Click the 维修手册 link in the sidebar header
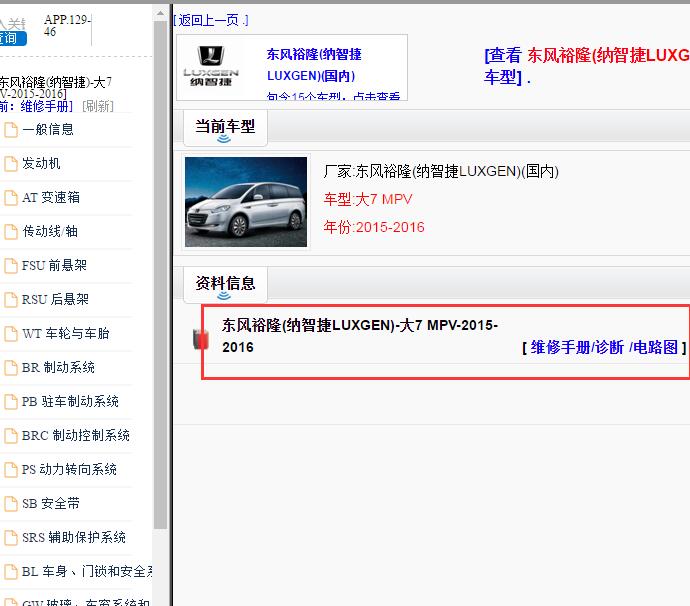 coord(46,106)
